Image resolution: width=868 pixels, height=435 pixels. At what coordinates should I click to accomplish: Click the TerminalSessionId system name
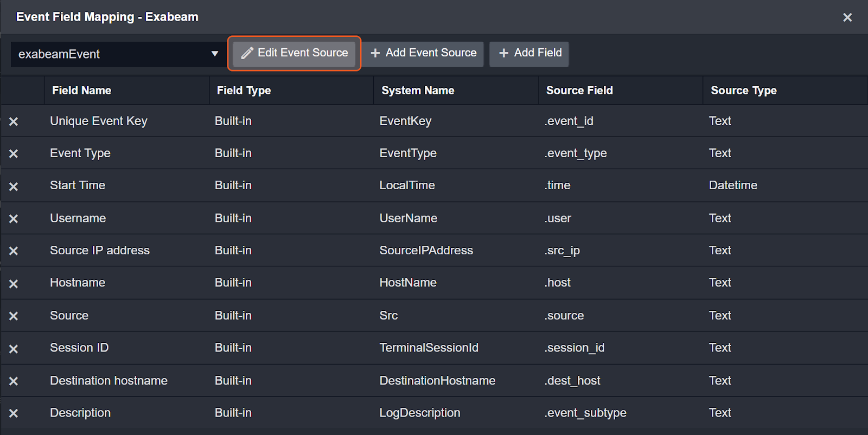pyautogui.click(x=429, y=348)
